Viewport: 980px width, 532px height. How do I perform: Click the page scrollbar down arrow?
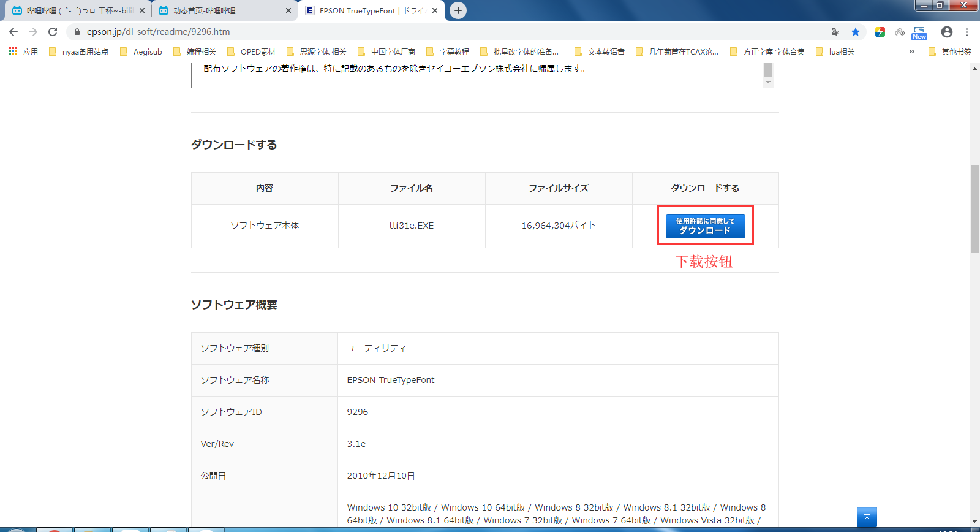974,522
